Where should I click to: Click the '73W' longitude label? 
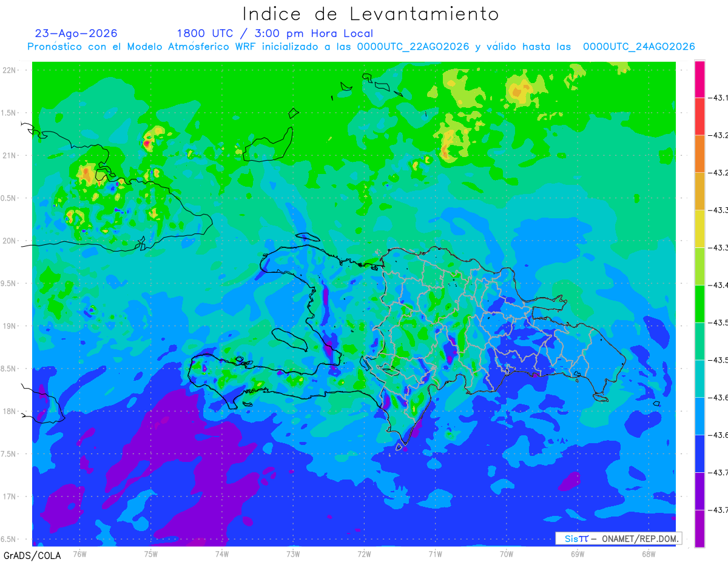pyautogui.click(x=293, y=554)
